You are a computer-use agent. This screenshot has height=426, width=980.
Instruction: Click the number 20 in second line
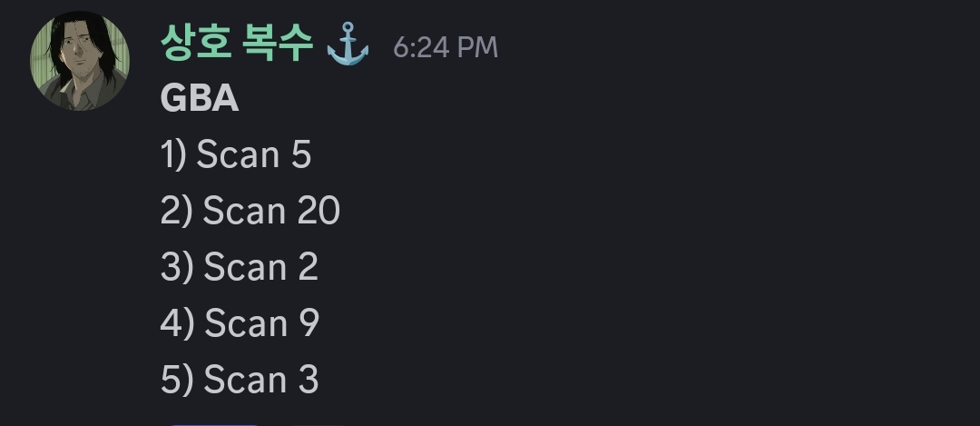click(318, 212)
